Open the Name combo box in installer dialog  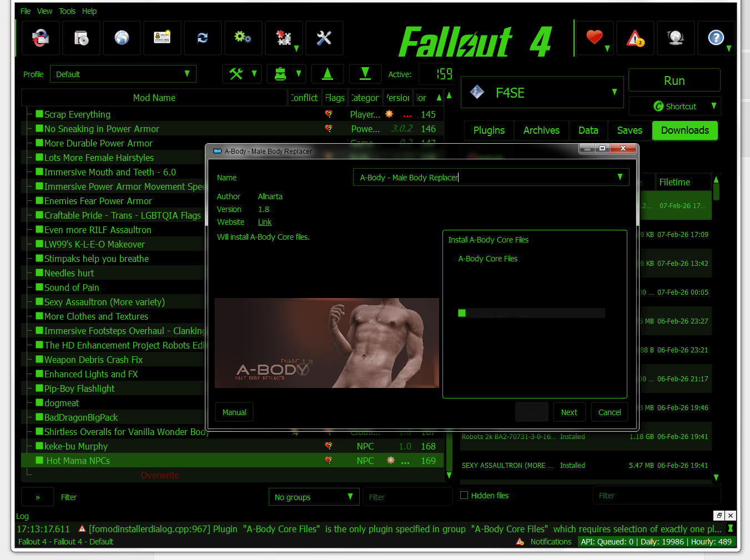click(491, 178)
